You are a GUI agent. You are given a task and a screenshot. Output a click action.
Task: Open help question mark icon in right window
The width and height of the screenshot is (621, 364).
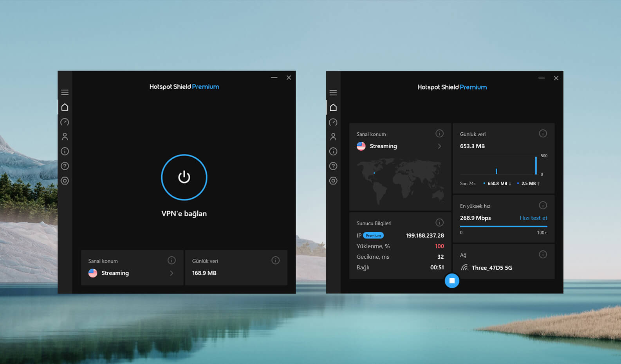333,166
